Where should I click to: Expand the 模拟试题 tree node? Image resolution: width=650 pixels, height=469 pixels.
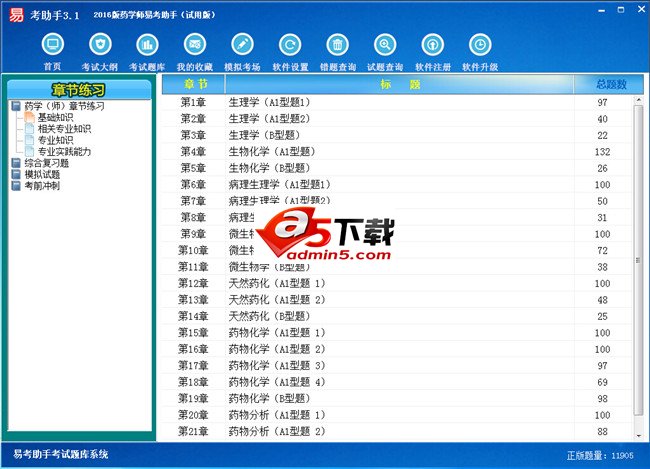point(42,174)
